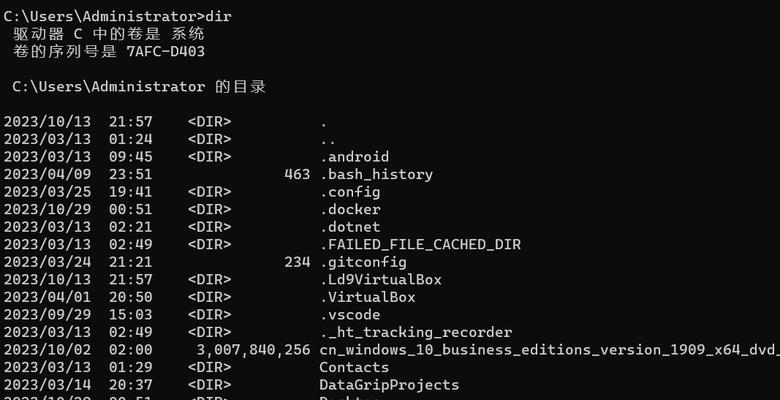
Task: Click the <DIR> tag beside .android
Action: [209, 157]
